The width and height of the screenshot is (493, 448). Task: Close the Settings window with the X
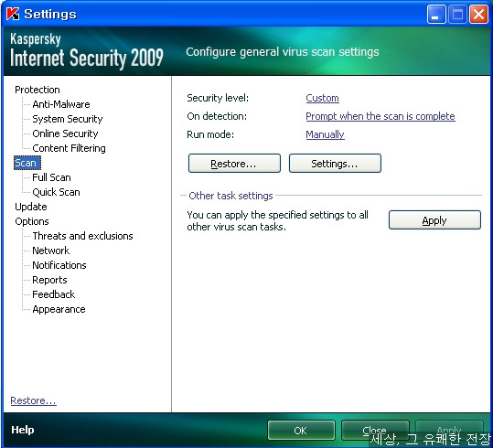pyautogui.click(x=478, y=15)
